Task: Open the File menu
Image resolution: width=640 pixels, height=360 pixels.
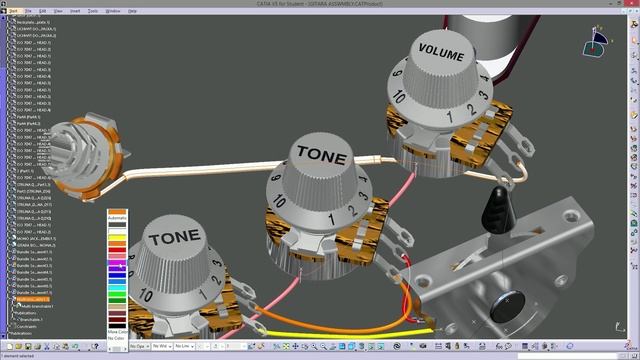Action: [28, 11]
